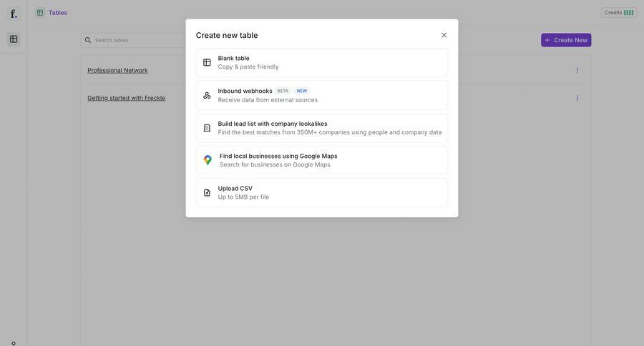Select Build lead list with company lookalikes
Viewport: 644px width, 346px height.
coord(322,128)
